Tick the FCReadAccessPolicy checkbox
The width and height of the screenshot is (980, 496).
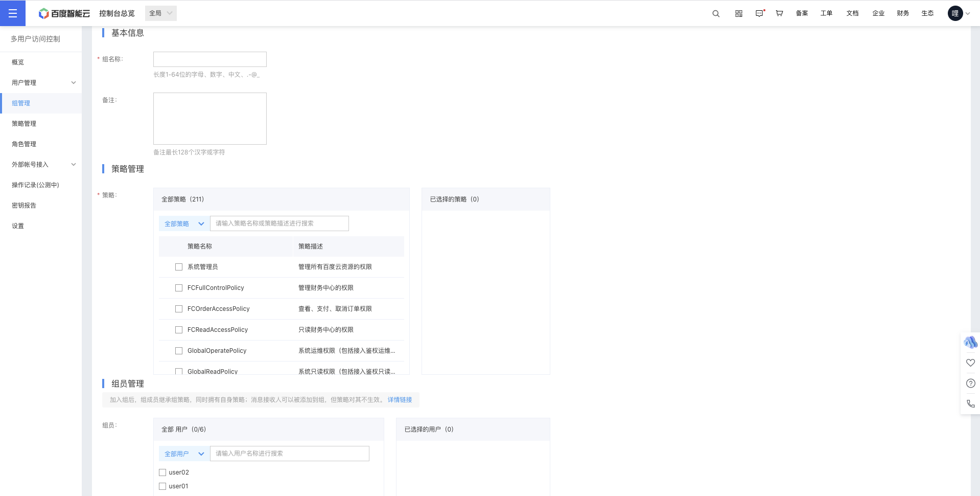click(x=179, y=330)
